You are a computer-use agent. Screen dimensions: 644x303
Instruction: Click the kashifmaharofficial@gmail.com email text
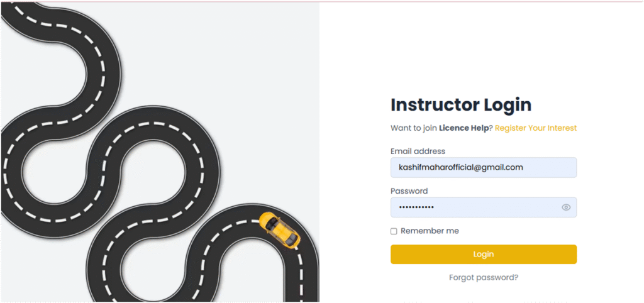461,167
